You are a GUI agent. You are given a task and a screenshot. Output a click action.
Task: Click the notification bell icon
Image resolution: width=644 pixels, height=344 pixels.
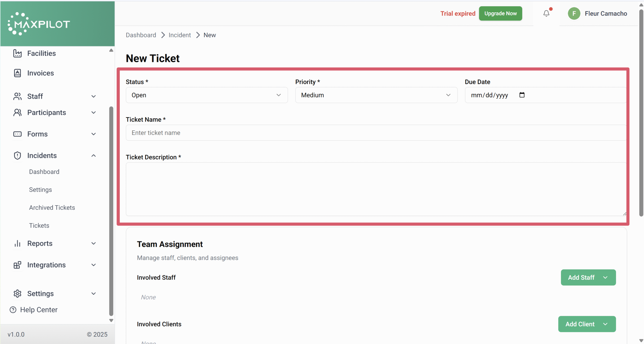[546, 13]
